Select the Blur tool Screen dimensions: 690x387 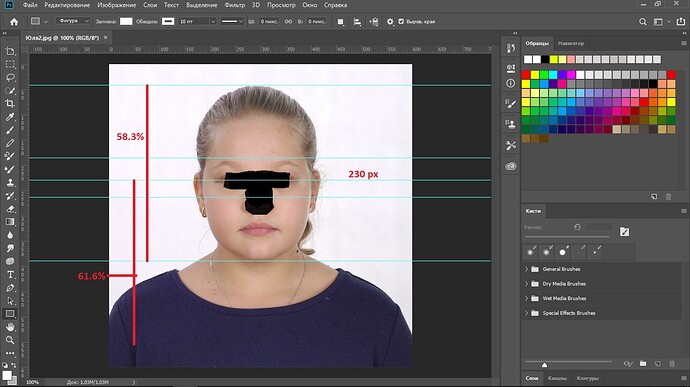tap(10, 235)
